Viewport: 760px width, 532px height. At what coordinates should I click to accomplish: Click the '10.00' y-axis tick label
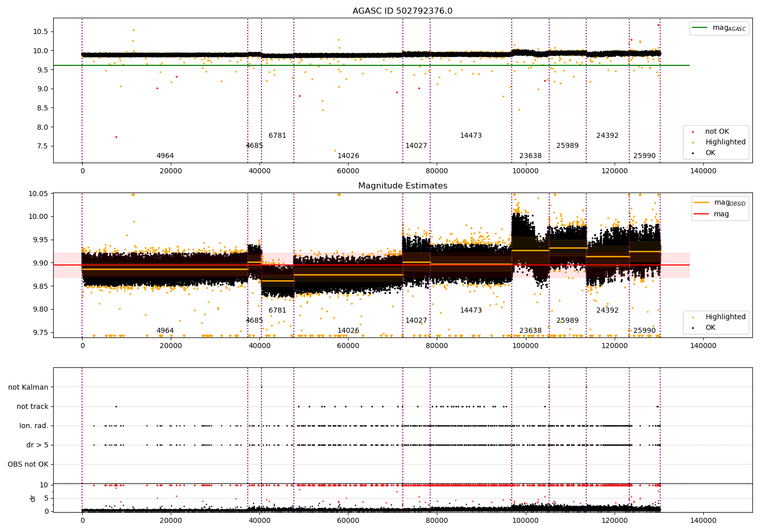click(38, 217)
